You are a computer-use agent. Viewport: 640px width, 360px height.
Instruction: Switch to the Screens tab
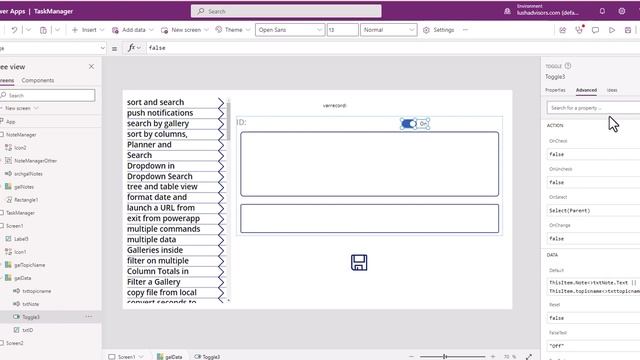(x=7, y=80)
